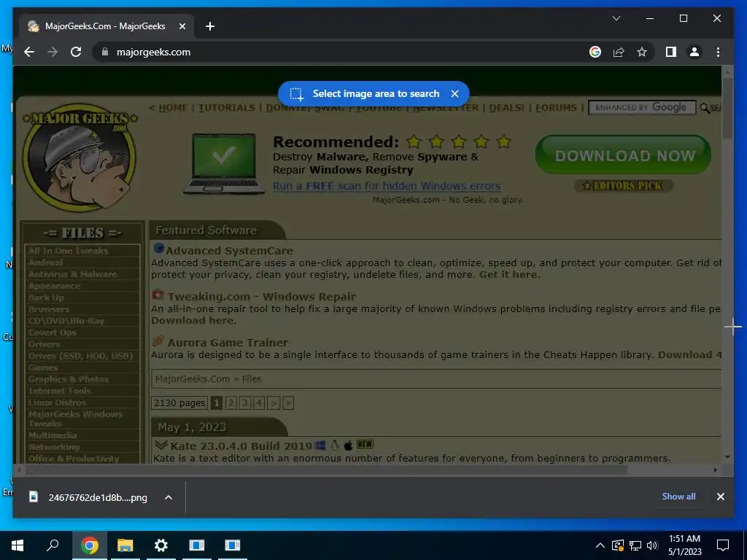Open Tweaking.com - Windows Repair link

(262, 296)
